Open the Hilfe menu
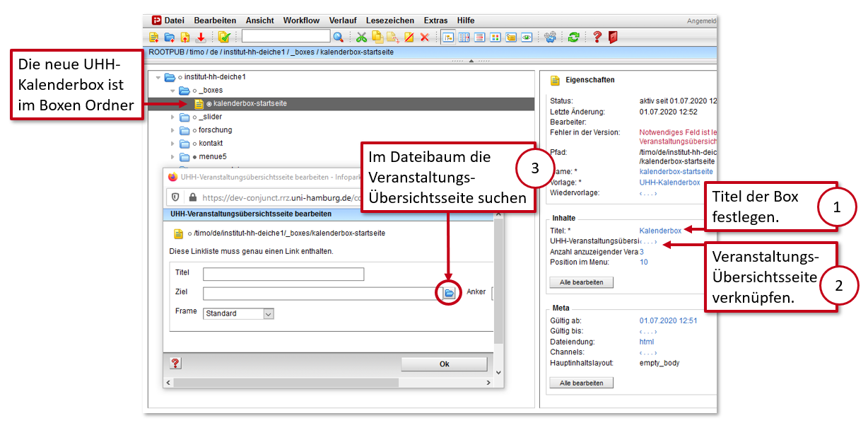Viewport: 868px width, 440px height. point(466,21)
